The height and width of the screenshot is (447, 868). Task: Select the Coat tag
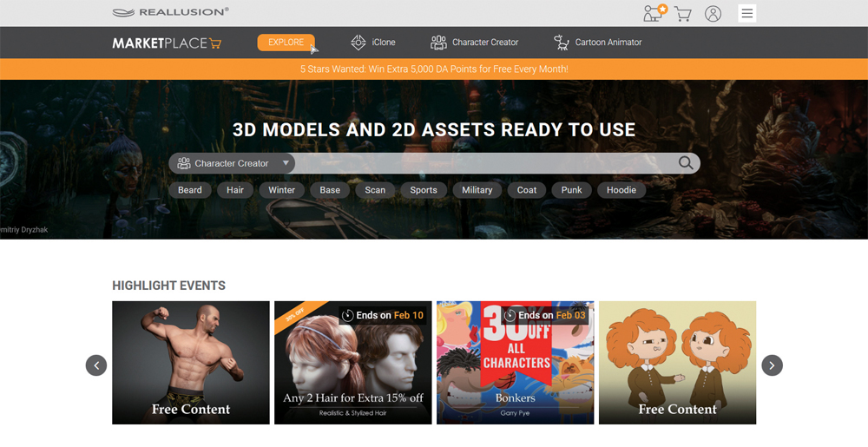click(x=527, y=190)
